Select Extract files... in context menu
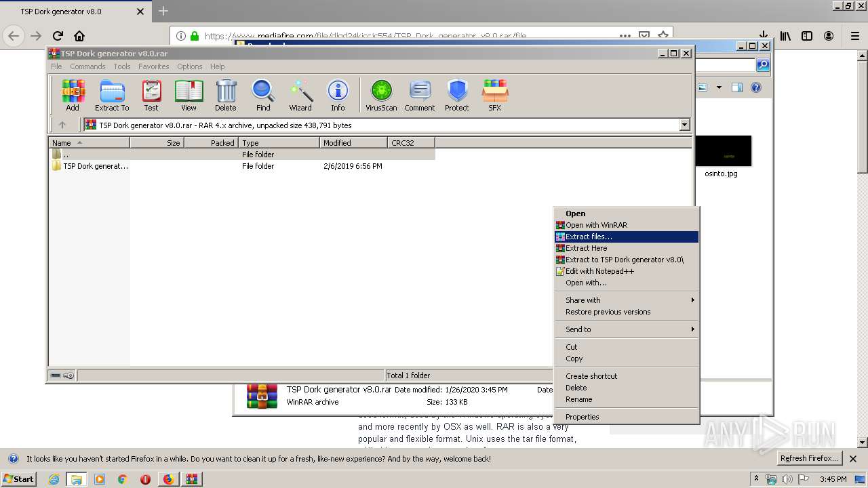The height and width of the screenshot is (488, 868). coord(627,237)
